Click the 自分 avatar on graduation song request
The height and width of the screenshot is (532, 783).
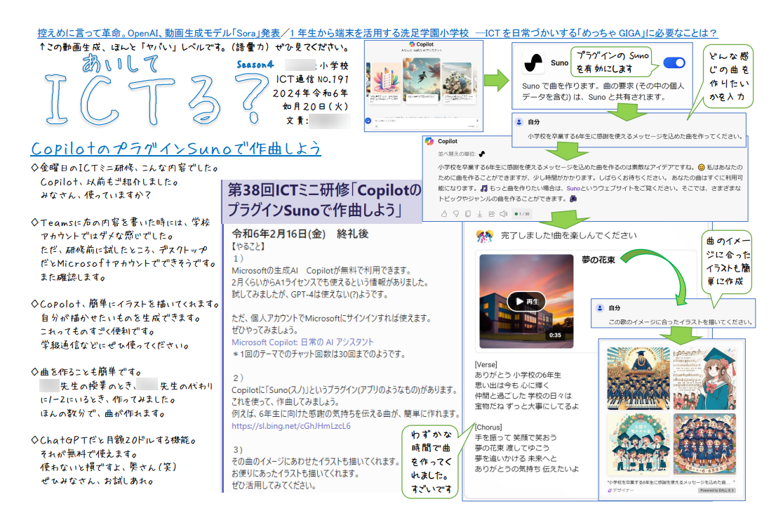coord(519,122)
